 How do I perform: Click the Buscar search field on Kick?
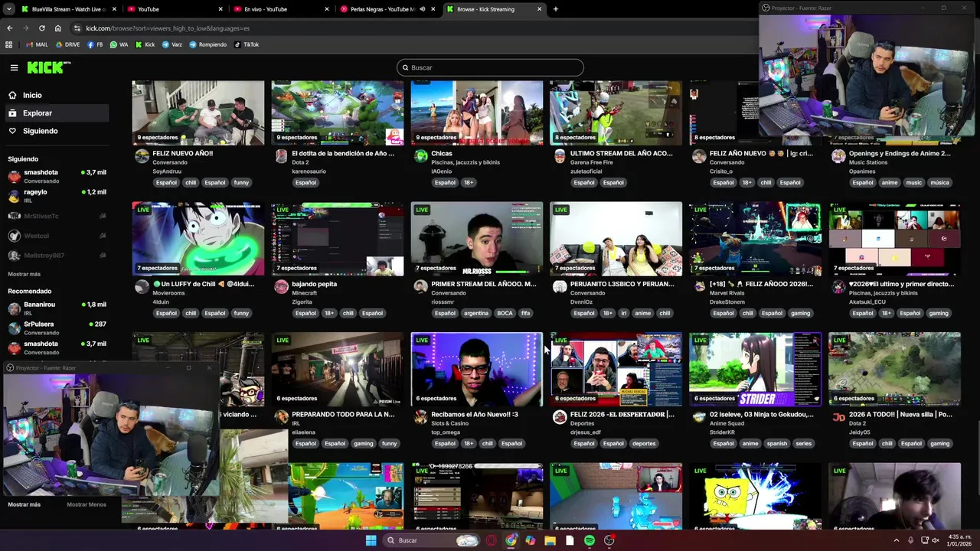[x=490, y=67]
